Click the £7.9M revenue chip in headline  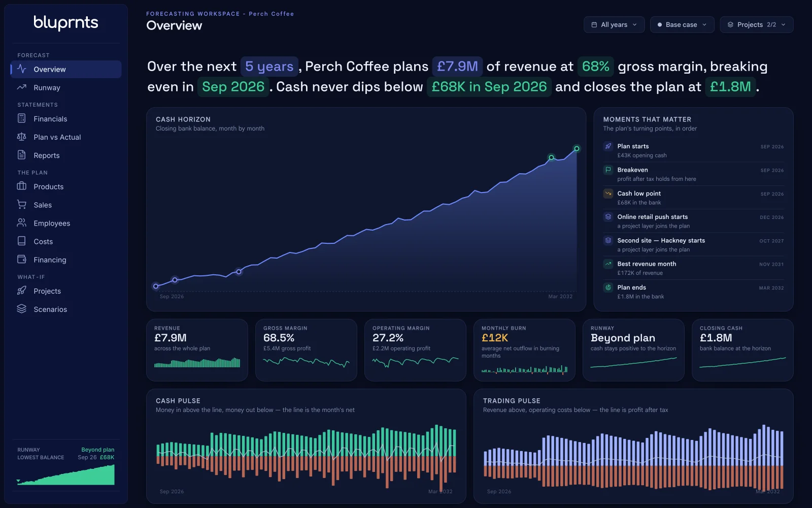(457, 67)
